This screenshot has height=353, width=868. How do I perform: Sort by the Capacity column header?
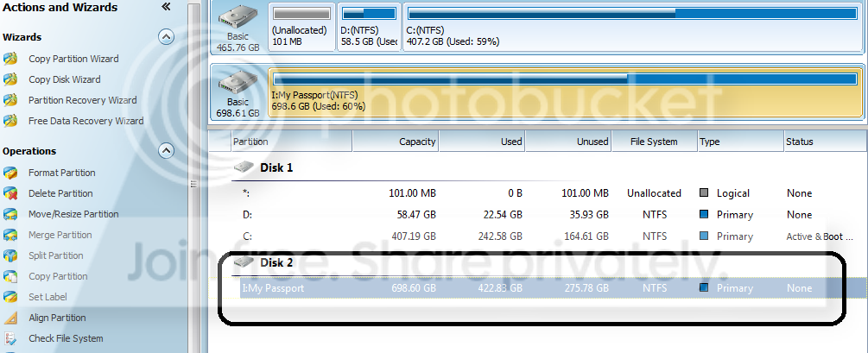[396, 142]
